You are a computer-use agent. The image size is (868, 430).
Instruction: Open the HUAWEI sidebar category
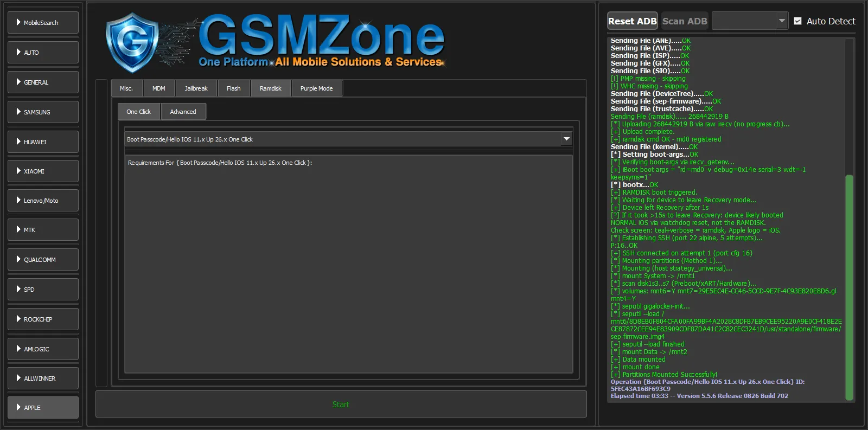(43, 142)
